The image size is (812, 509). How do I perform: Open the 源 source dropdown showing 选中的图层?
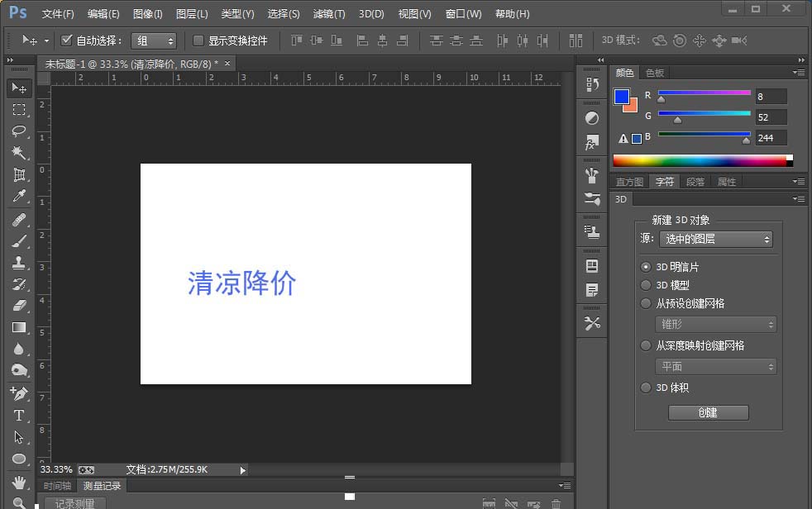click(716, 239)
